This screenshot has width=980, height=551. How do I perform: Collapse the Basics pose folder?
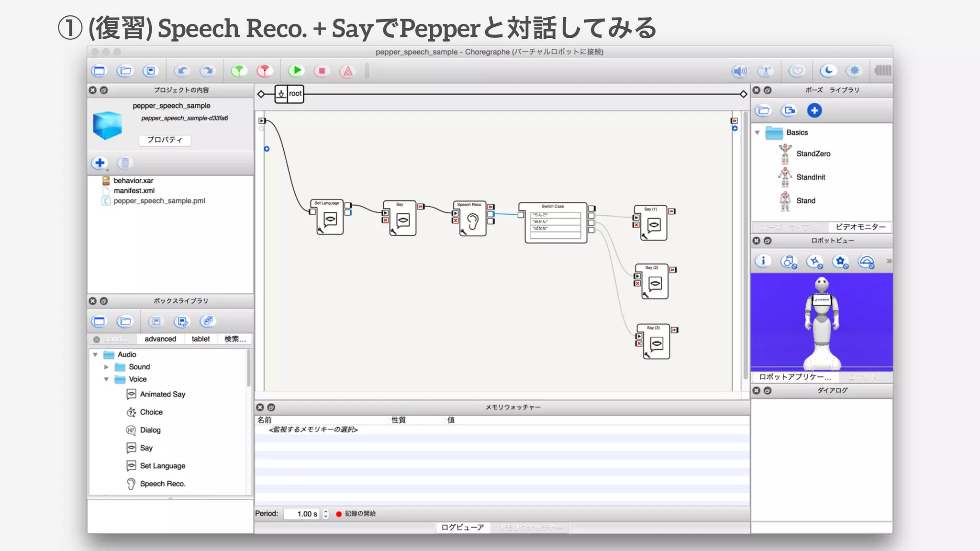point(757,132)
